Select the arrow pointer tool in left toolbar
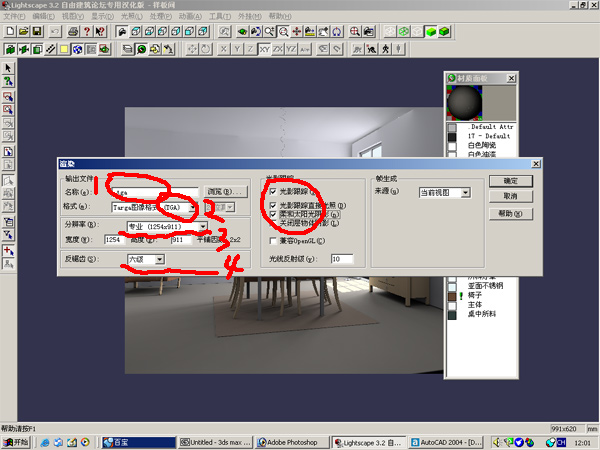 click(8, 68)
